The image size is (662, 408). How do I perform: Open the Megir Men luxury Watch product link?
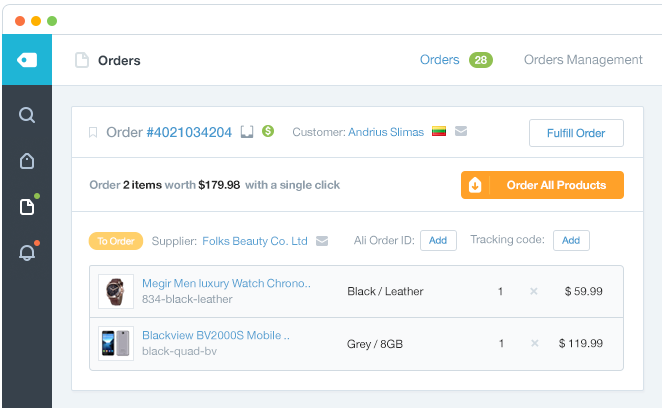(226, 283)
